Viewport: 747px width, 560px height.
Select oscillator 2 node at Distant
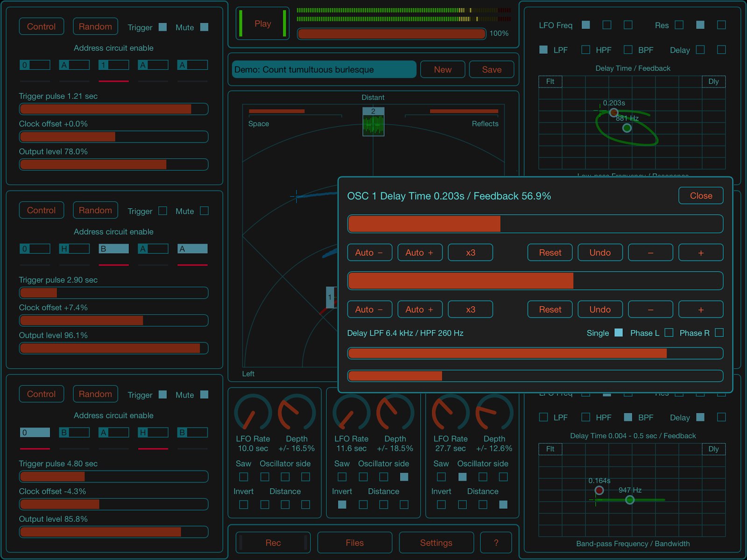pos(373,122)
